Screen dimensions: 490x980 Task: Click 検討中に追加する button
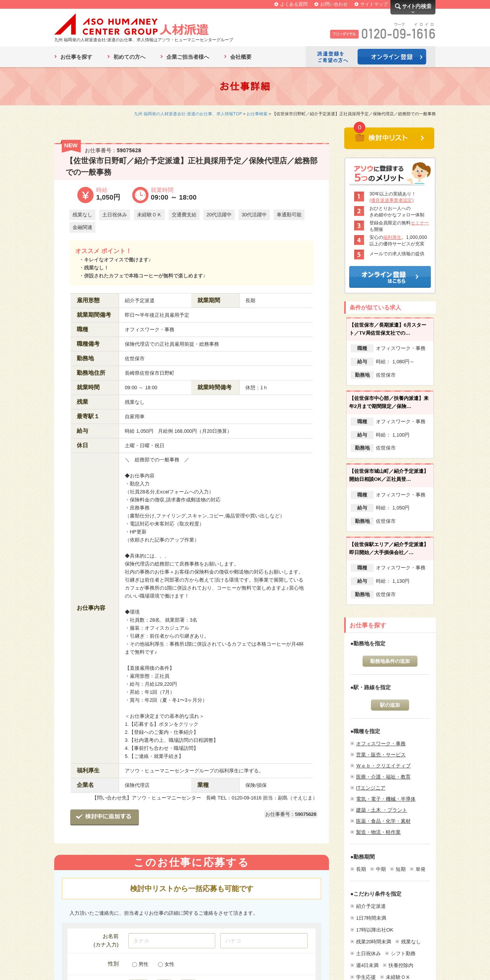104,817
